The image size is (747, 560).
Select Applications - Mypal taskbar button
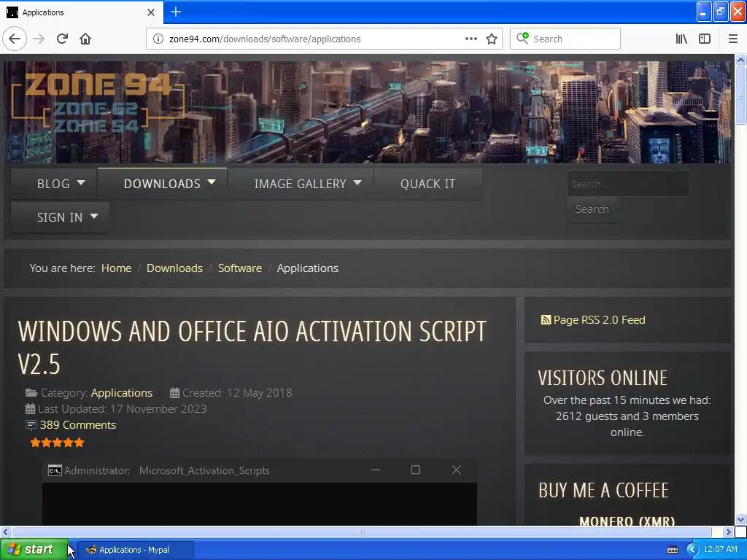(135, 550)
